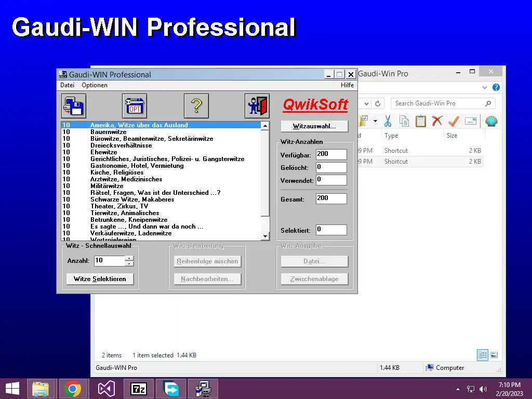The width and height of the screenshot is (532, 399).
Task: Click the joke list scroll down arrow
Action: point(265,236)
